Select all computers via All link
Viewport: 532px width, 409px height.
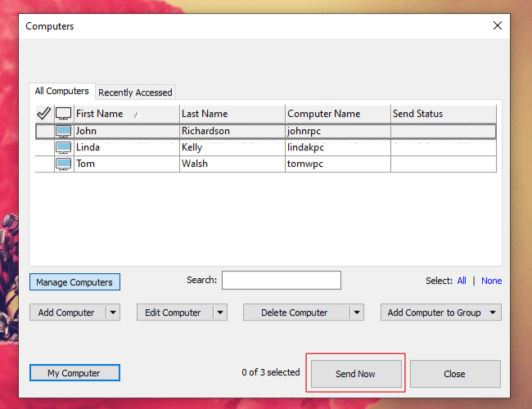(462, 281)
